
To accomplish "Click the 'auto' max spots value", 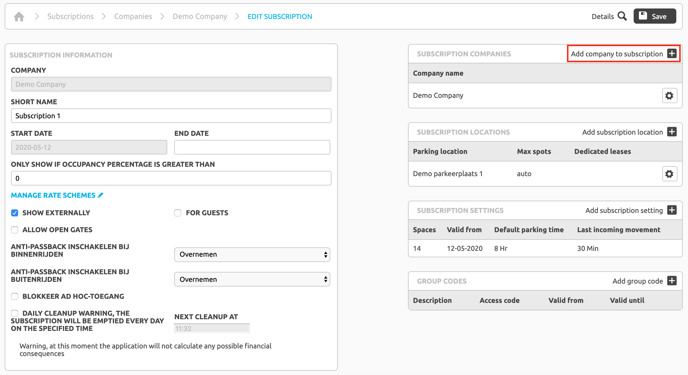I will point(524,174).
